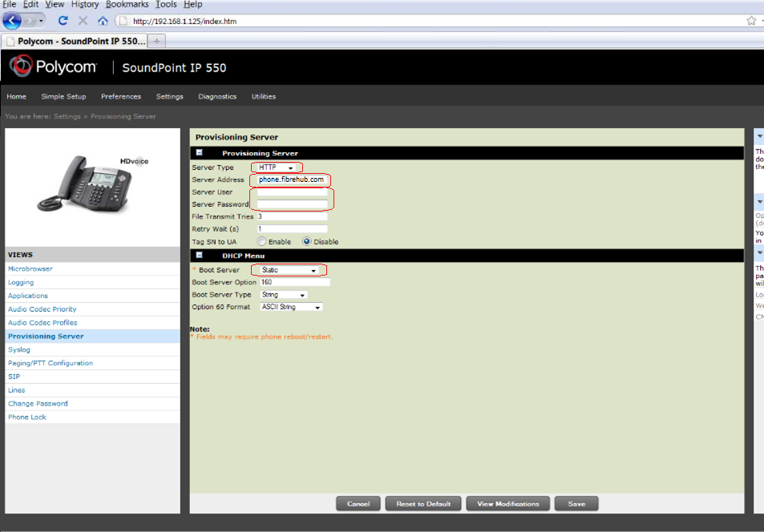Collapse the Provisioning Server section

click(x=200, y=152)
